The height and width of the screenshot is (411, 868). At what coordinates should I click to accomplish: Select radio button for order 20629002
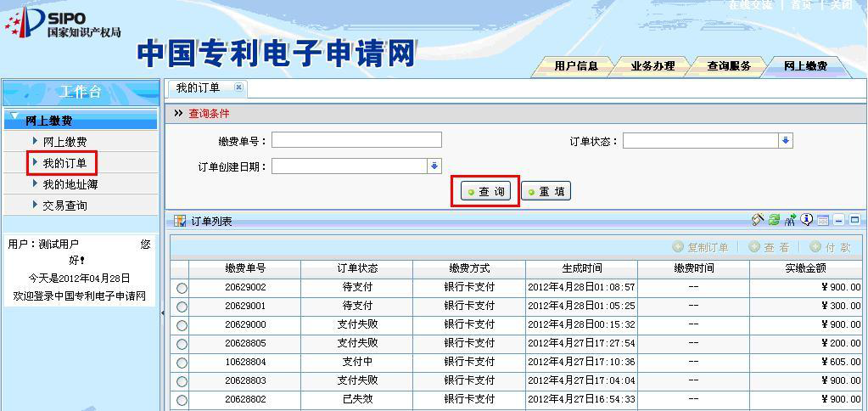pos(182,288)
